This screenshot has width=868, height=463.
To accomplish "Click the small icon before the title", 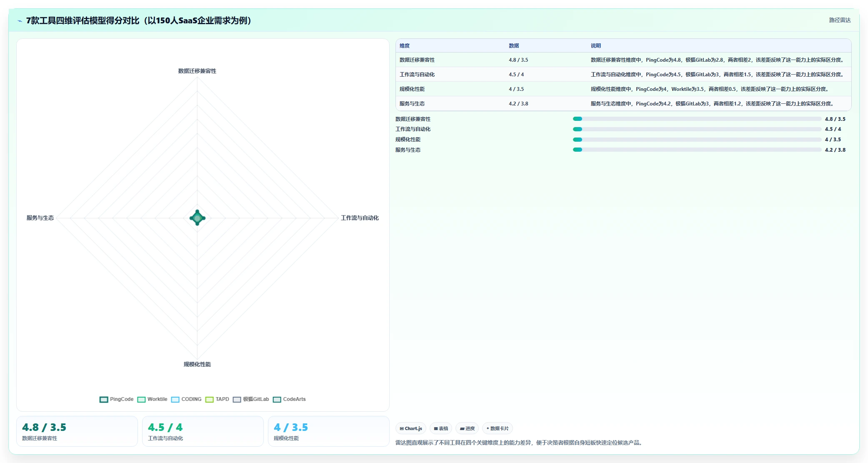I will [20, 21].
